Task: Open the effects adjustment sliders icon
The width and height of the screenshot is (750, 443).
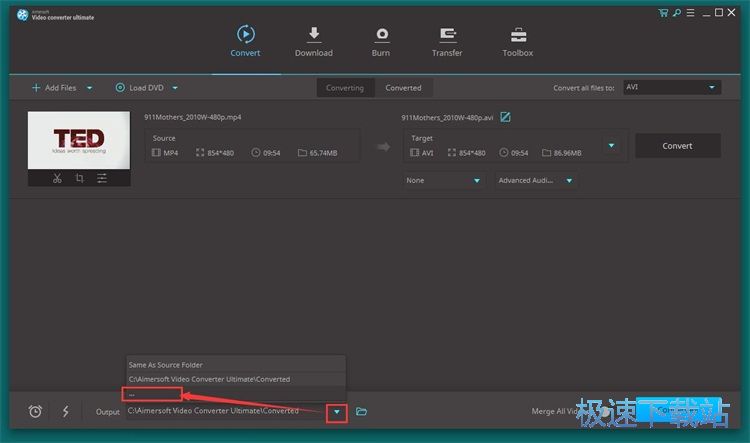Action: pos(102,178)
